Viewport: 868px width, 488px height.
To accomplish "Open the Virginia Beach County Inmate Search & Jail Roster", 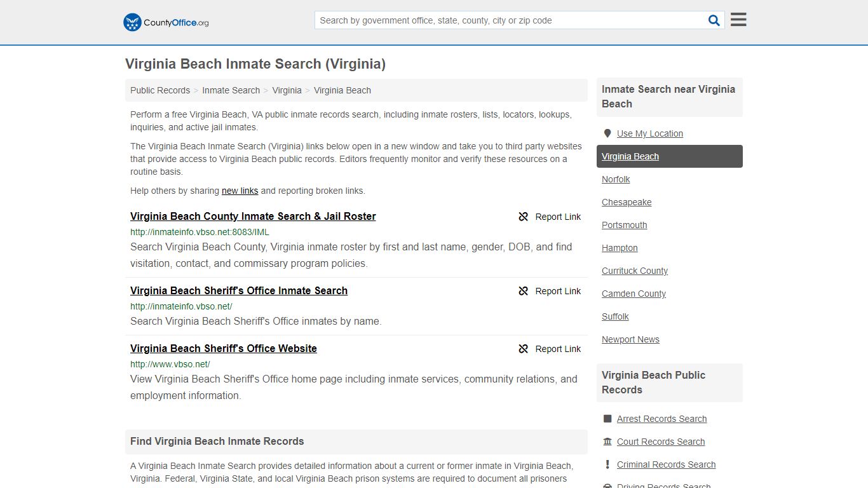I will click(253, 216).
